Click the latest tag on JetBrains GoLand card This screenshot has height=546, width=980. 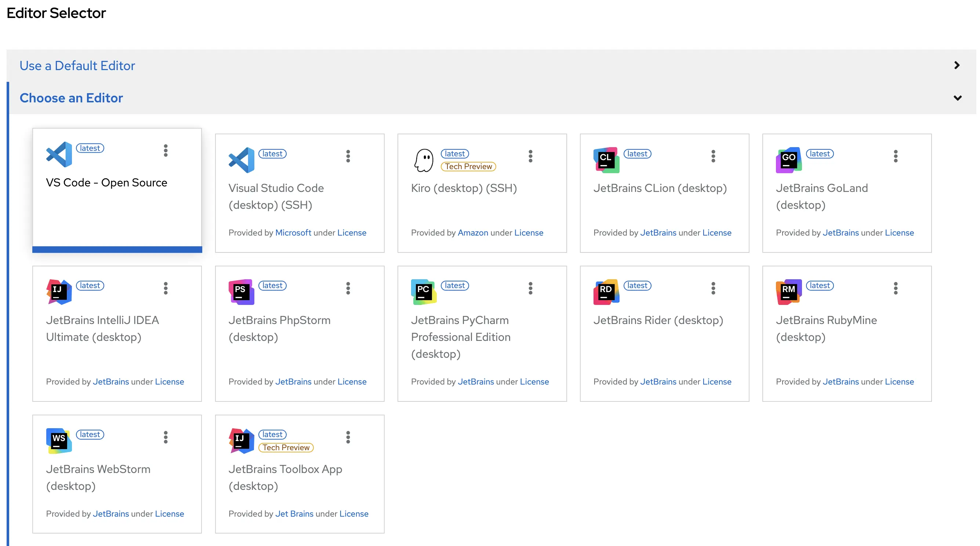click(x=820, y=154)
